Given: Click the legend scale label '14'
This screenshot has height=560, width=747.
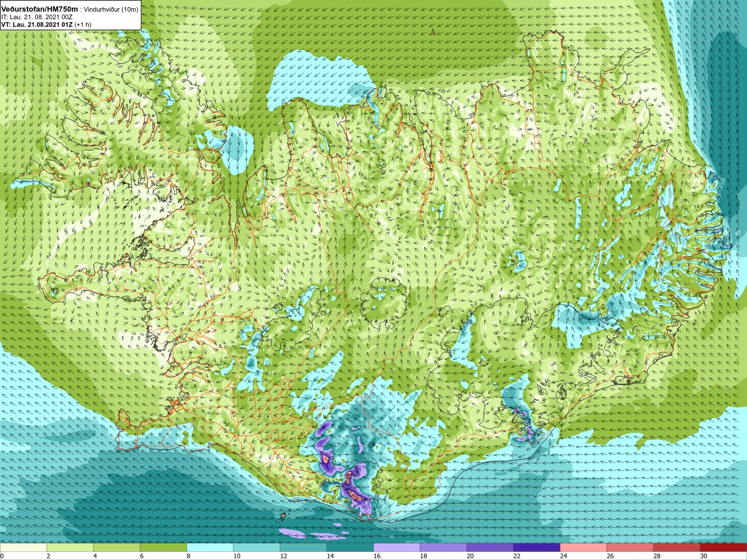Looking at the screenshot, I should tap(330, 556).
